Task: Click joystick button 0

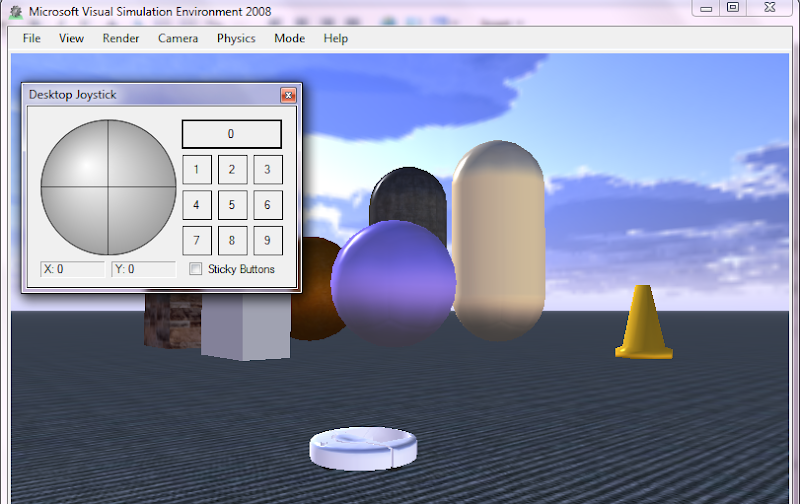Action: pyautogui.click(x=232, y=134)
